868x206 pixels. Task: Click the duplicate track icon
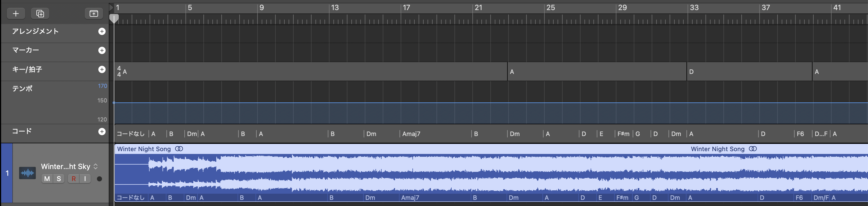[x=40, y=13]
